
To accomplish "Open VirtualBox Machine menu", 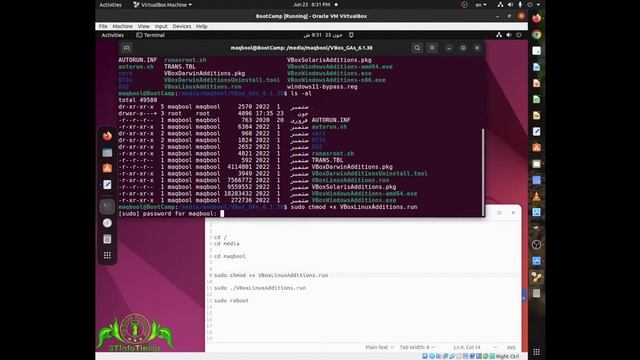I will click(x=122, y=26).
